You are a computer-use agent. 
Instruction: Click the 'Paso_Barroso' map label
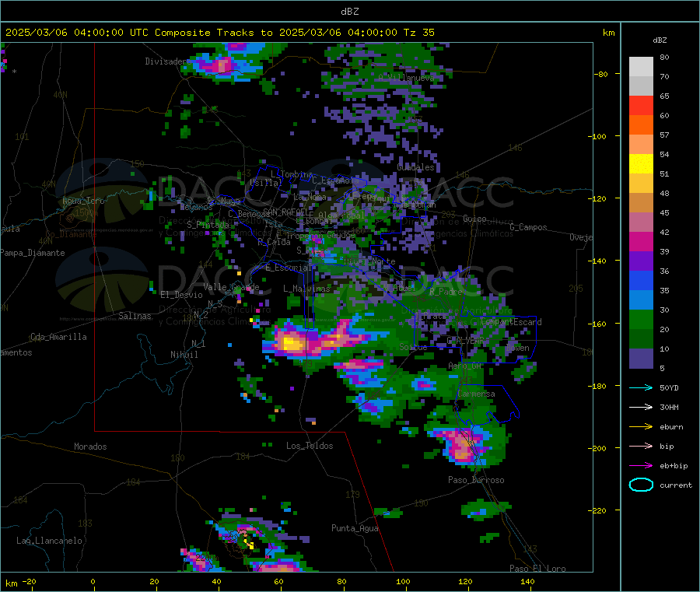tap(476, 481)
